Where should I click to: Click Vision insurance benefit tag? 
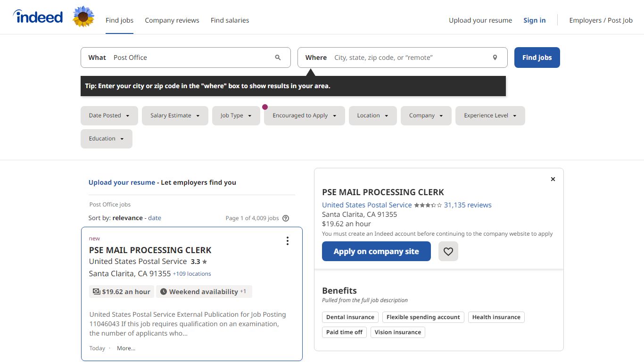pyautogui.click(x=398, y=332)
